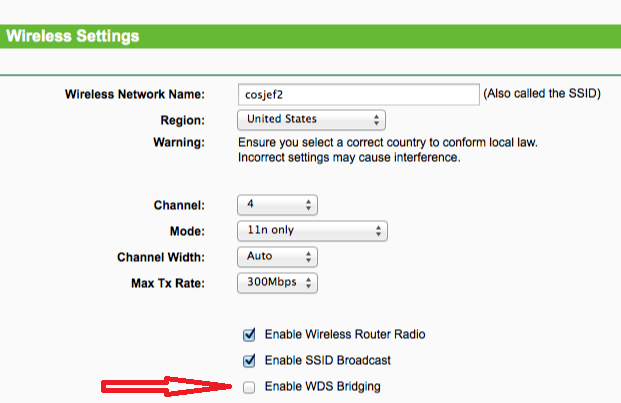Click the "(Also called the SSID)" note
The width and height of the screenshot is (621, 403).
(541, 94)
